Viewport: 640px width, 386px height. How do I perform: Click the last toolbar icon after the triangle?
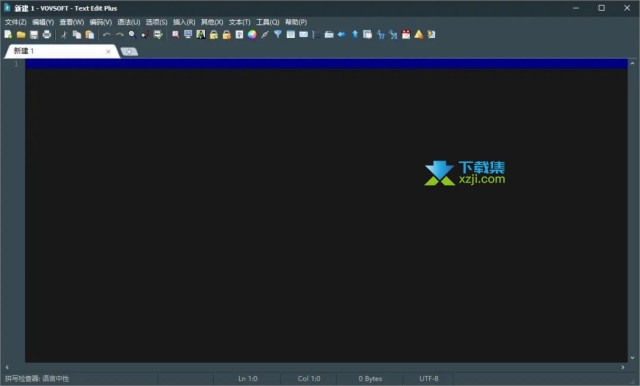point(431,35)
